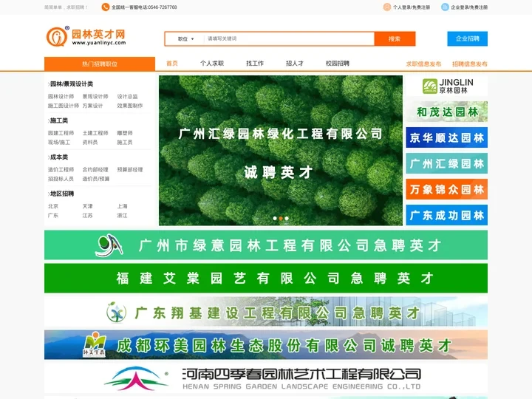Open 和茂达园林 ad banner
The image size is (532, 399).
coord(447,112)
